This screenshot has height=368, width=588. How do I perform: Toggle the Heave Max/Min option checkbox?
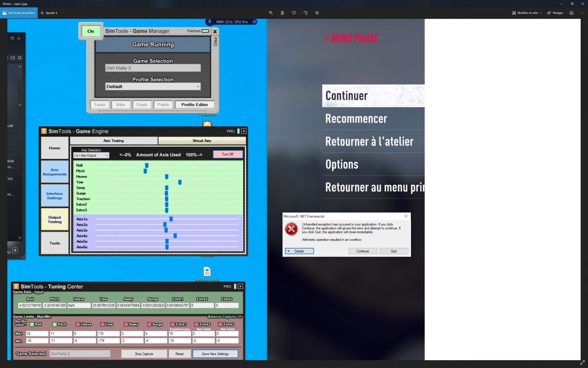tap(78, 324)
